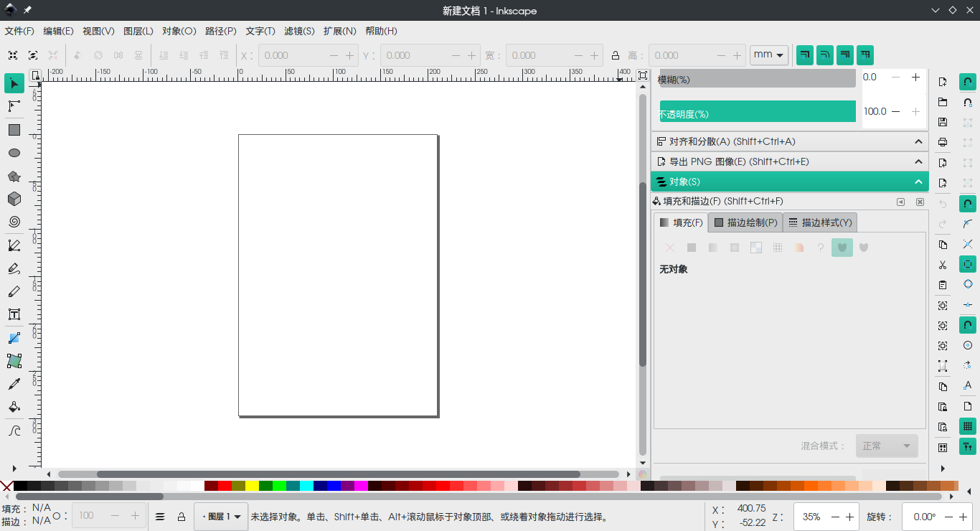Screen dimensions: 980x531
Task: Toggle the width-height ratio lock
Action: [x=615, y=55]
